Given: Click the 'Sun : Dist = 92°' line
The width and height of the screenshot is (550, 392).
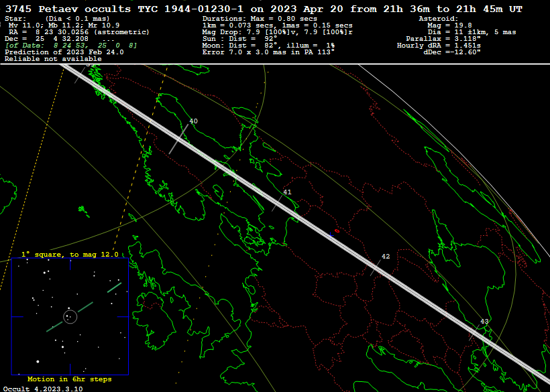Looking at the screenshot, I should coord(239,39).
